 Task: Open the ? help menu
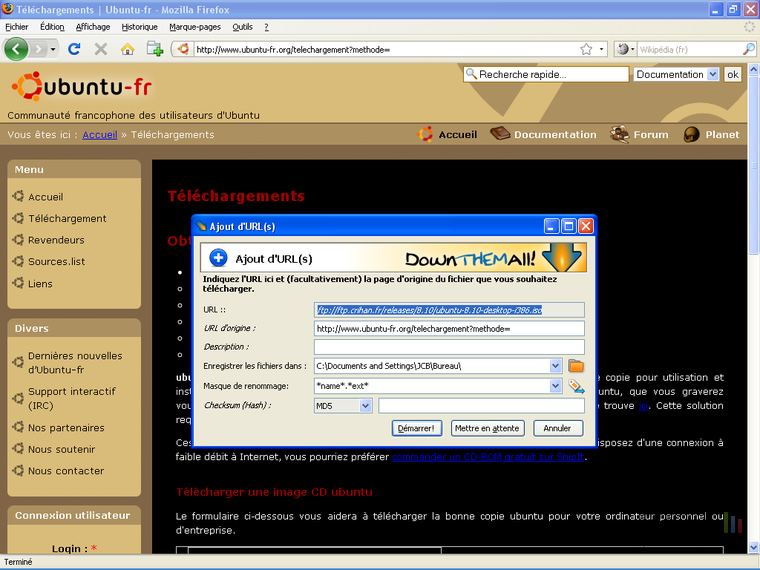point(266,27)
